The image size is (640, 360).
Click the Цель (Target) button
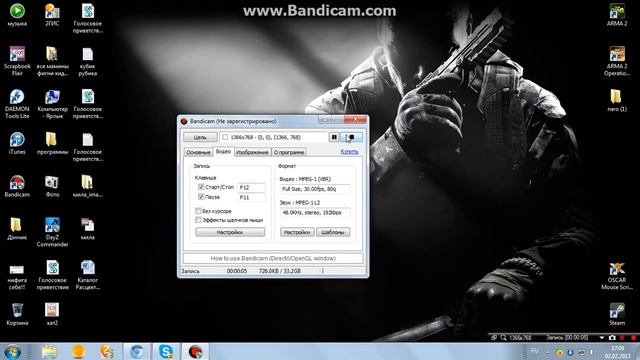(x=200, y=137)
